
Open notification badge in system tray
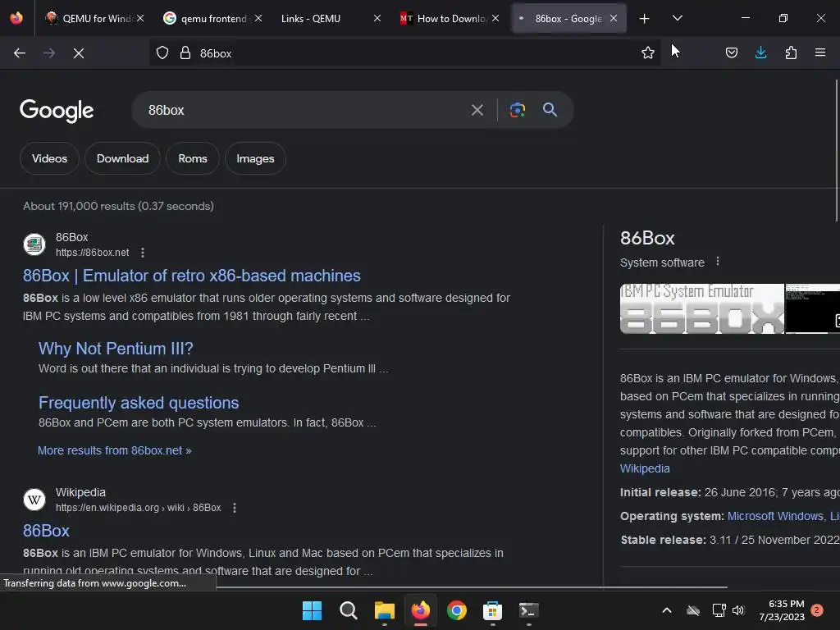[x=817, y=610]
